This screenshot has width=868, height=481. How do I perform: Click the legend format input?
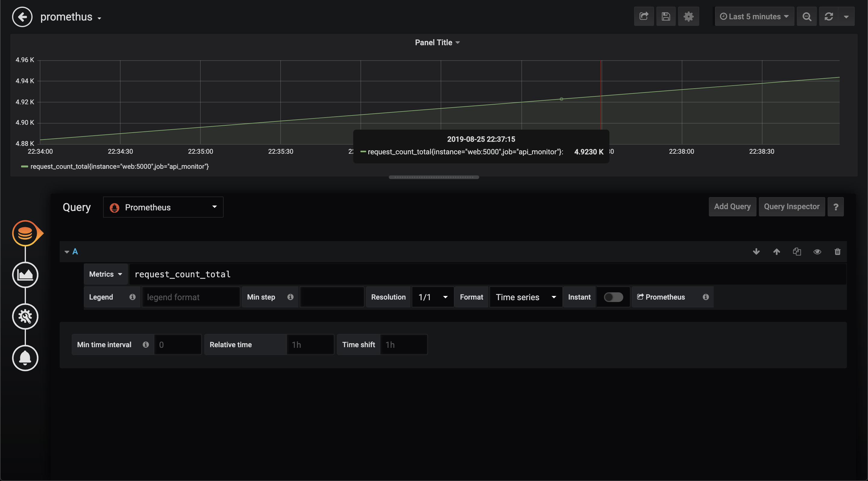(x=191, y=297)
